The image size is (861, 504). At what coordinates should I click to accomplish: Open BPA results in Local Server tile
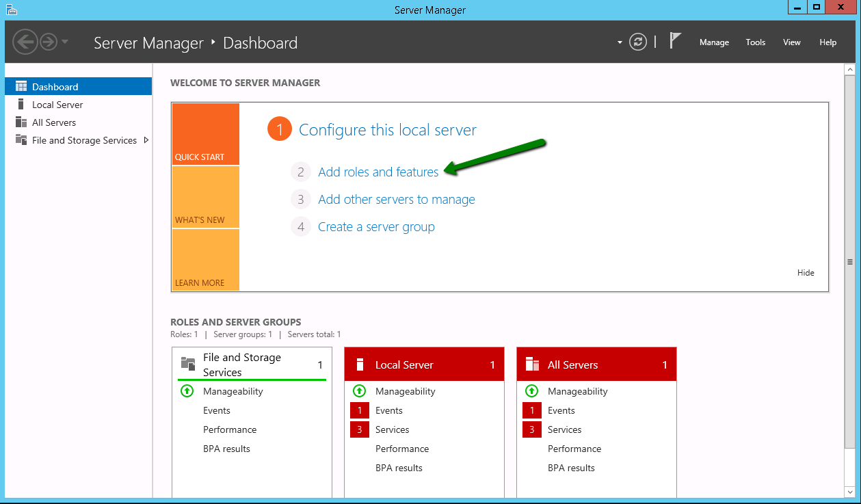click(x=399, y=468)
